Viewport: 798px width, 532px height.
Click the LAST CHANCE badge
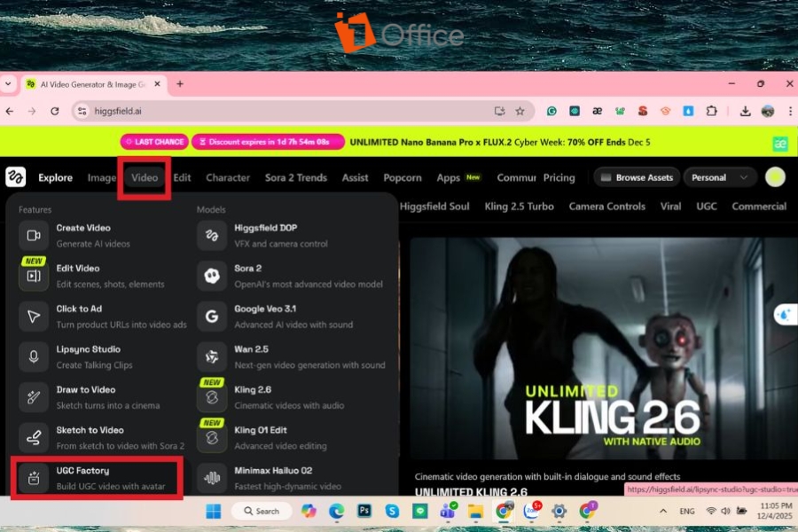(x=154, y=142)
